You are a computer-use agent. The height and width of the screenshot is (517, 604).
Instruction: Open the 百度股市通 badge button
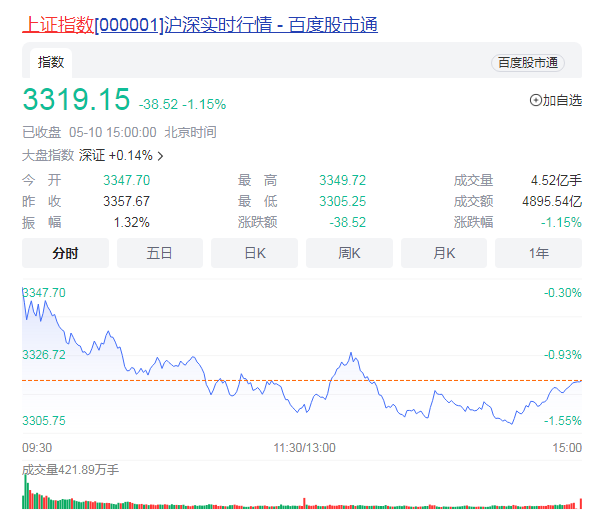527,63
